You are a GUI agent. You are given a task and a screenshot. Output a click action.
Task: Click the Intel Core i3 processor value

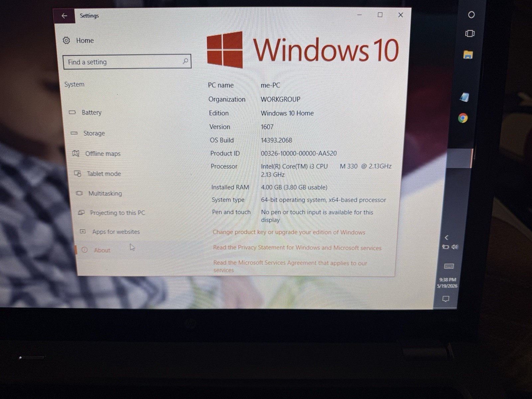coord(326,170)
